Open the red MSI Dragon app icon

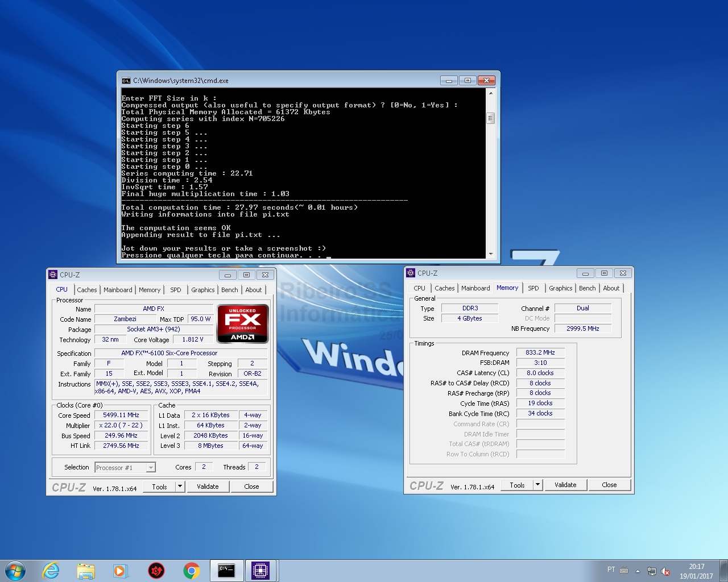click(156, 571)
